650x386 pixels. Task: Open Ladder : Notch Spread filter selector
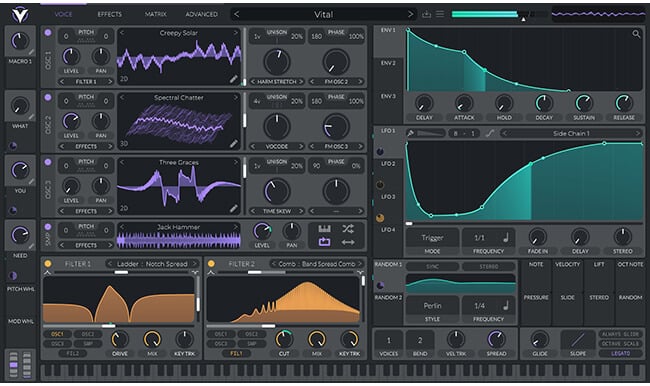coord(152,264)
